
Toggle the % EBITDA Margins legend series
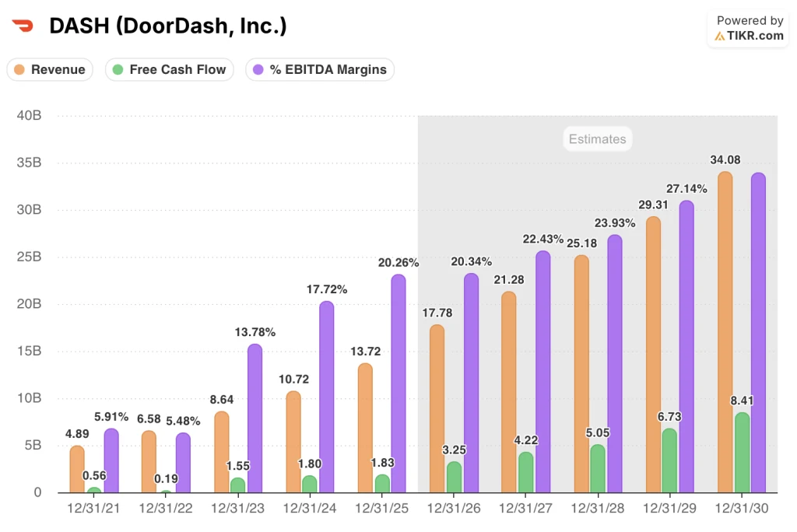pyautogui.click(x=320, y=70)
